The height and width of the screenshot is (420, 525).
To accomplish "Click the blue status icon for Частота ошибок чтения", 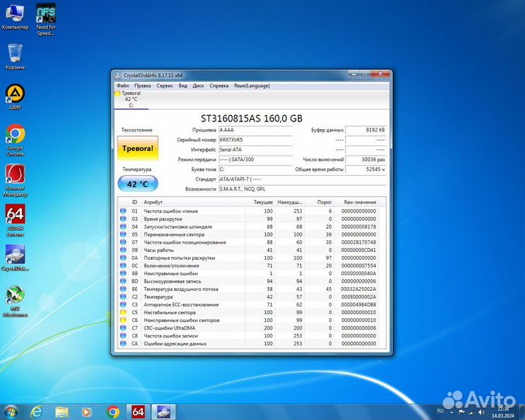I will pyautogui.click(x=122, y=211).
